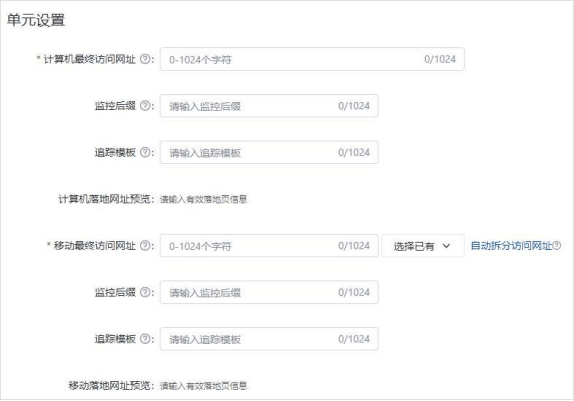Screen dimensions: 574x401
Task: Click mobile section 请输入监控后缀 input box
Action: tap(269, 292)
